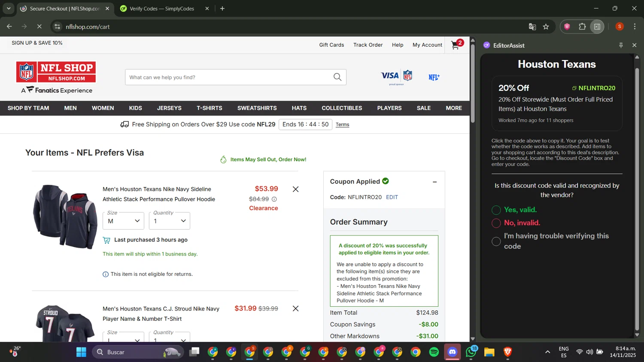Image resolution: width=644 pixels, height=362 pixels.
Task: Open the NFL+ logo link
Action: (434, 77)
